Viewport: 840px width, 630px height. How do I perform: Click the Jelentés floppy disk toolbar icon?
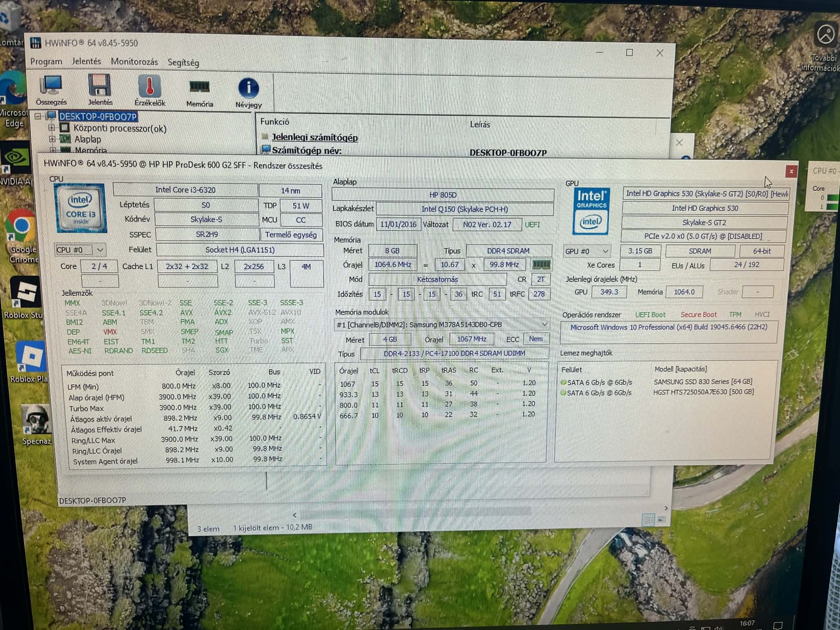pos(99,89)
